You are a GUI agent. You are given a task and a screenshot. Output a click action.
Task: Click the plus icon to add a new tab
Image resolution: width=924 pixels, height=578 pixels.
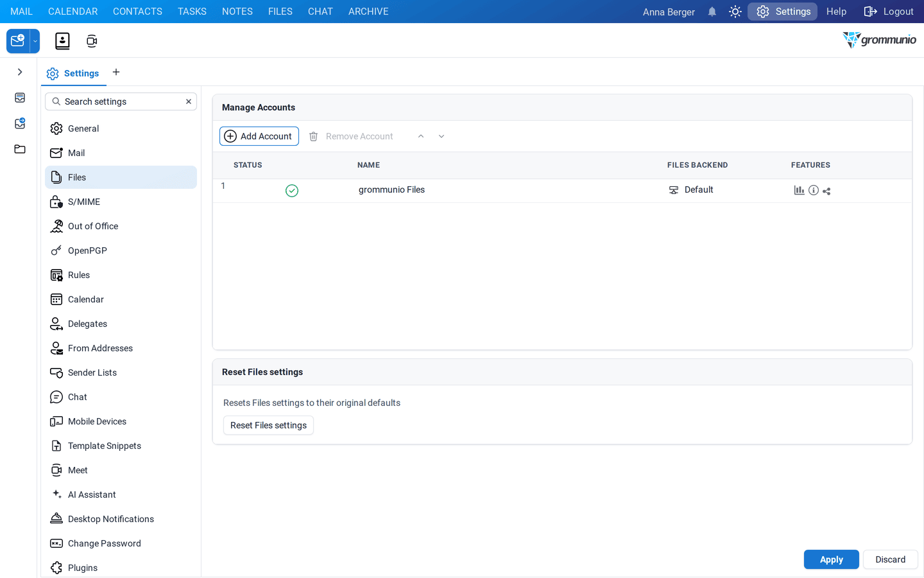coord(116,72)
